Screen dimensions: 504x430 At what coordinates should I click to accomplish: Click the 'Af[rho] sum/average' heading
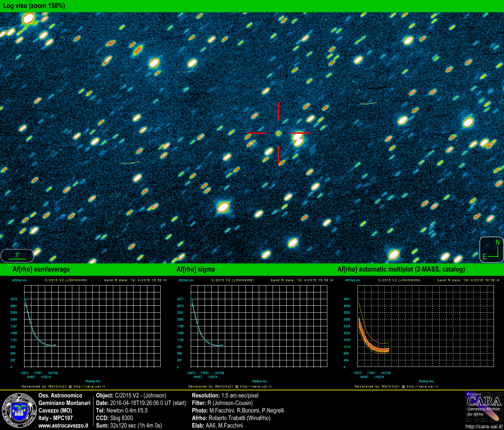41,269
